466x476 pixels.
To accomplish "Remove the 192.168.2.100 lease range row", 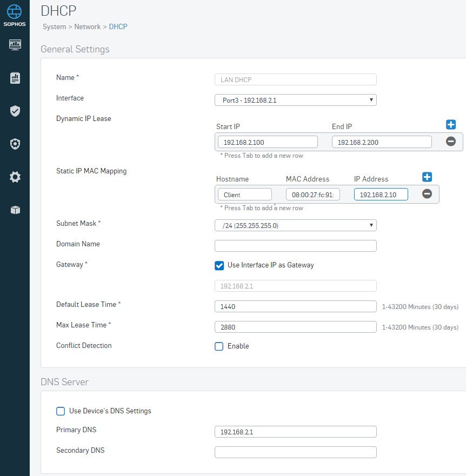I will click(451, 141).
